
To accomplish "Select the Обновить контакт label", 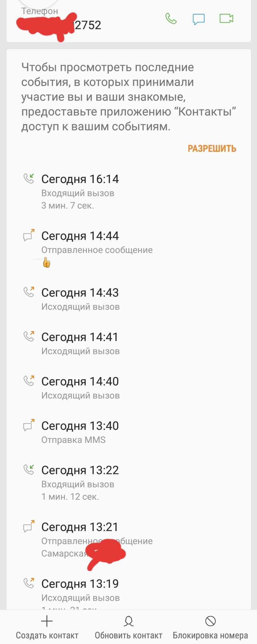I will click(x=128, y=635).
